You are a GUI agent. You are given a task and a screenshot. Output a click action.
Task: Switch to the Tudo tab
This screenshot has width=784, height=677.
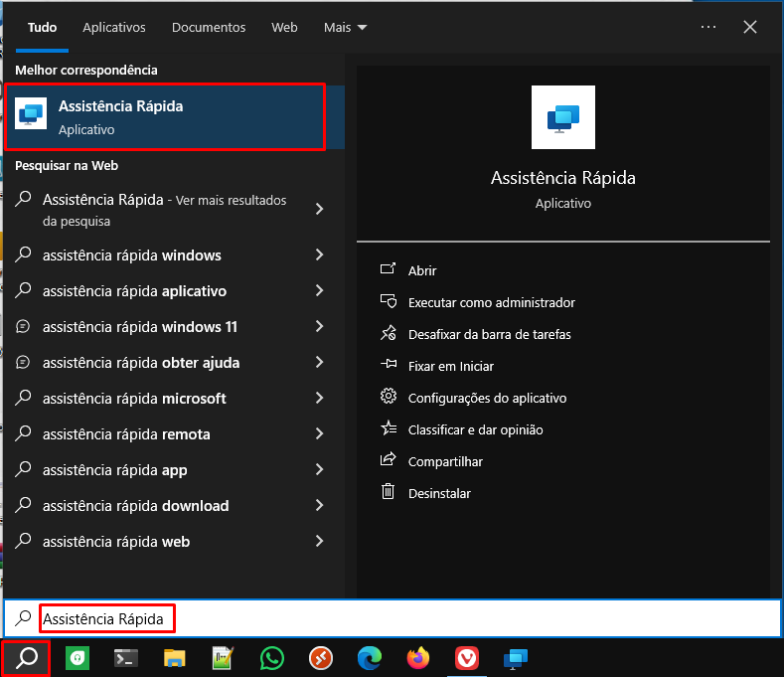coord(42,27)
